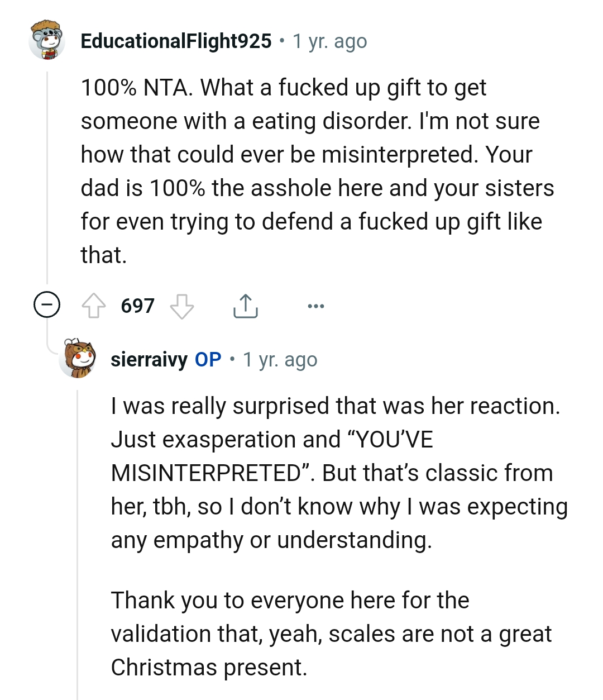The height and width of the screenshot is (700, 603).
Task: Click the 697 vote count
Action: click(137, 306)
